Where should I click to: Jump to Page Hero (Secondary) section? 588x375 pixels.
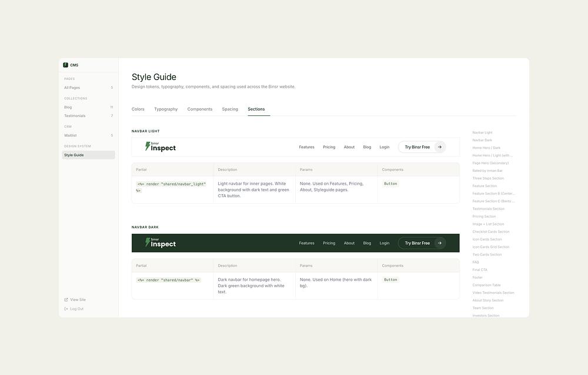coord(490,163)
